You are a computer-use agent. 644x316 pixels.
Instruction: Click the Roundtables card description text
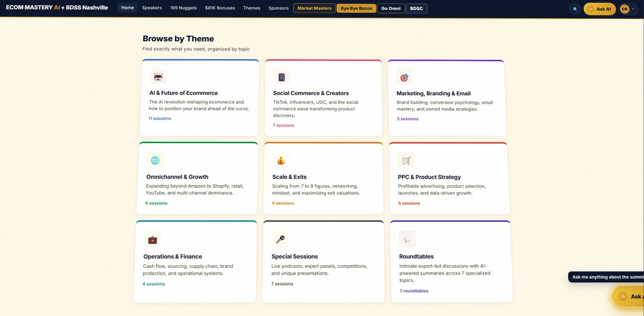(445, 273)
